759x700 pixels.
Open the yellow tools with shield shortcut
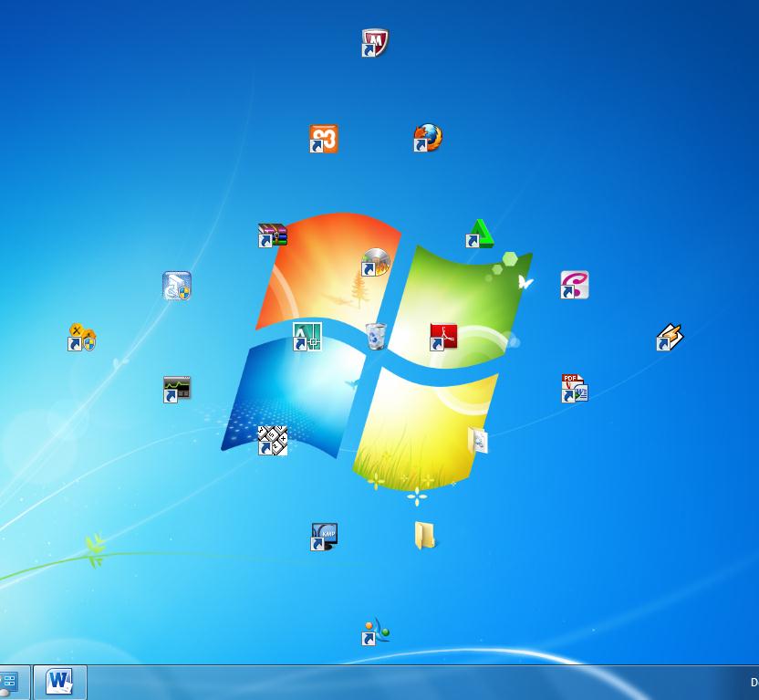coord(82,337)
